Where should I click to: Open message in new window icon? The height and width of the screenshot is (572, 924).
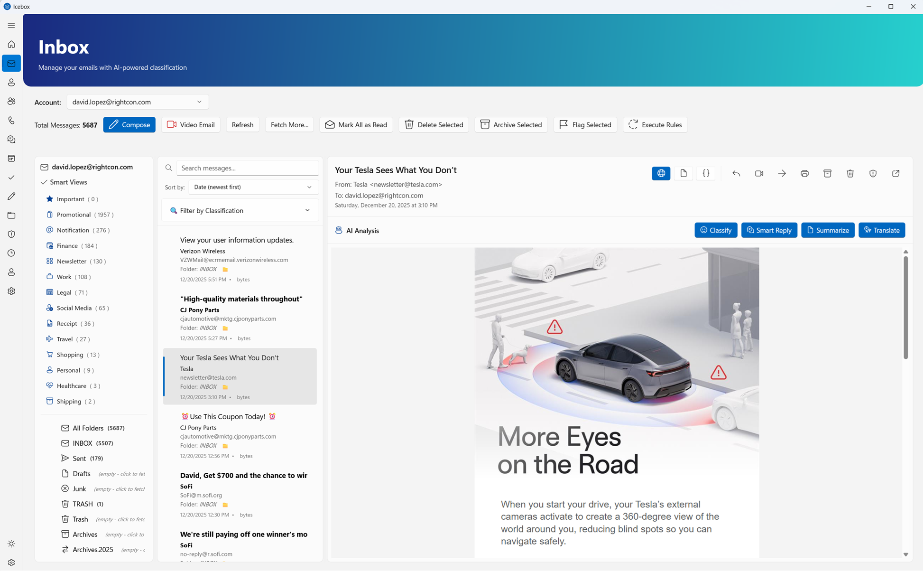coord(896,174)
